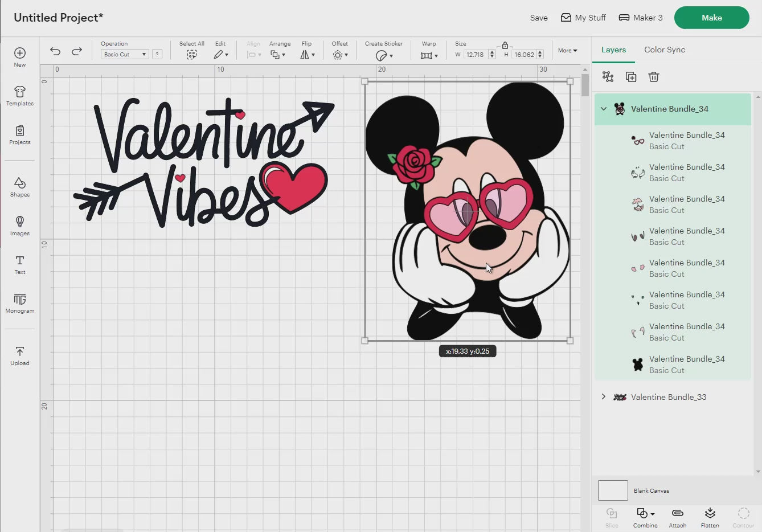The image size is (762, 532).
Task: Click the width size input field
Action: (x=476, y=55)
